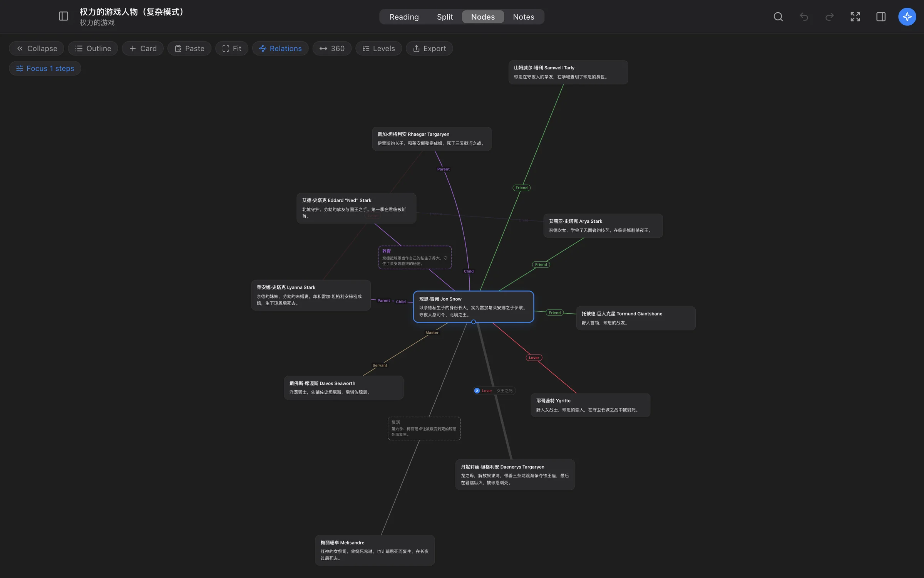
Task: Select the Arya Stark node card
Action: click(x=603, y=226)
